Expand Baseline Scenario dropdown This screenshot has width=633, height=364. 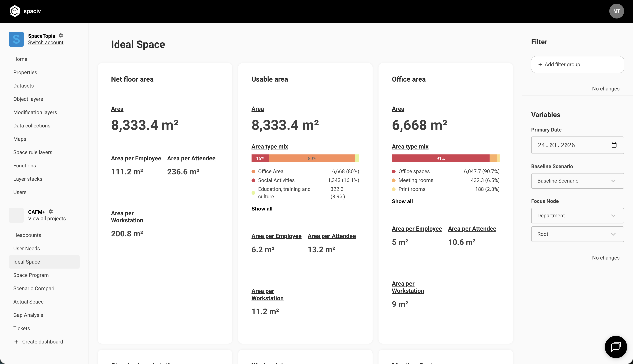pyautogui.click(x=577, y=181)
